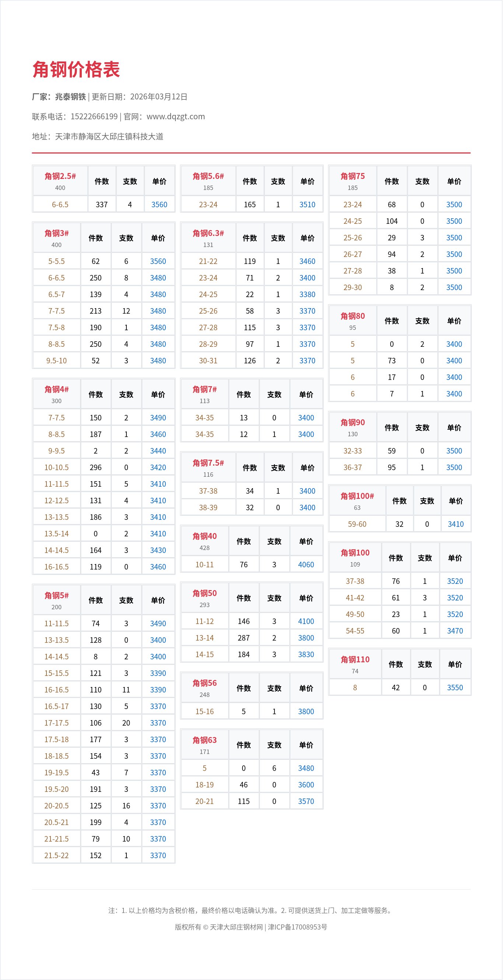Click the 角钢5# table header
Viewport: 503px width, 980px height.
56,600
